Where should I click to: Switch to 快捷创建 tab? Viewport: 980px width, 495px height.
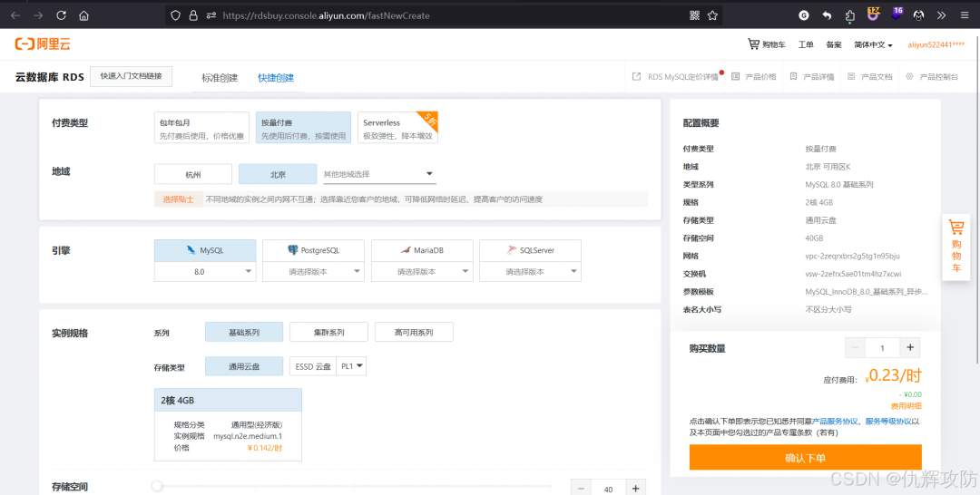tap(276, 78)
